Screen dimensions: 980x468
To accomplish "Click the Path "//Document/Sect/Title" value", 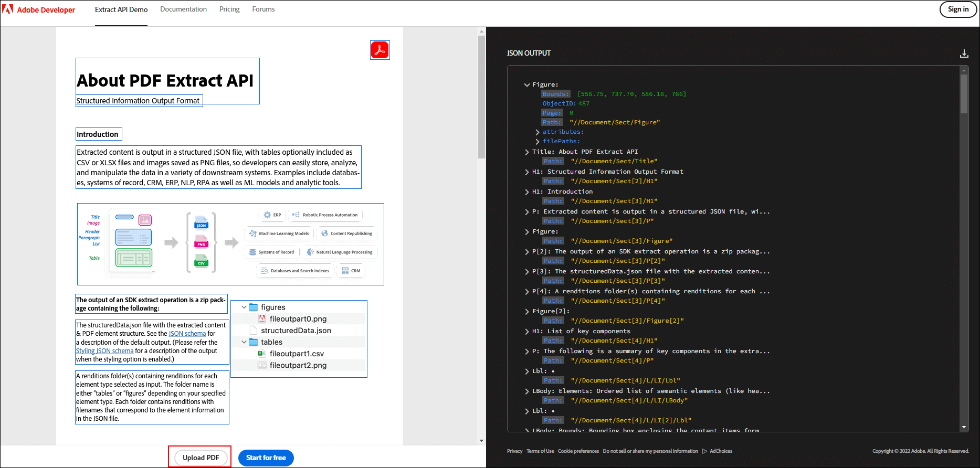I will pos(614,162).
